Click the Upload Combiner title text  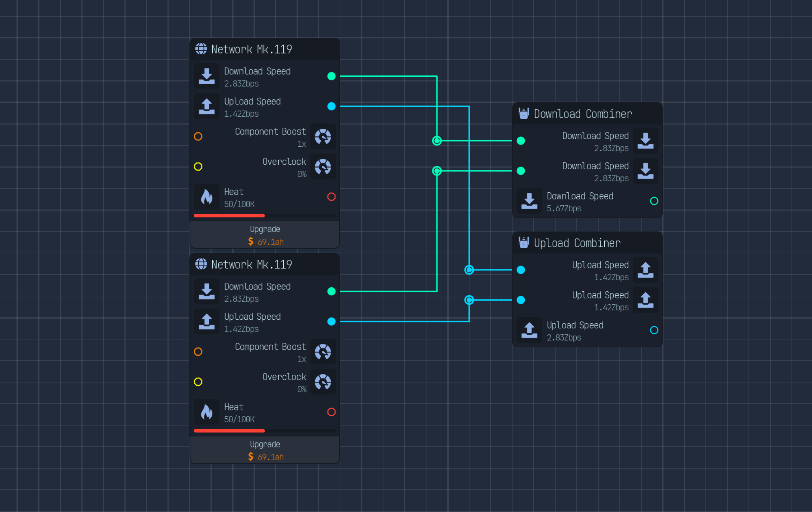[577, 243]
